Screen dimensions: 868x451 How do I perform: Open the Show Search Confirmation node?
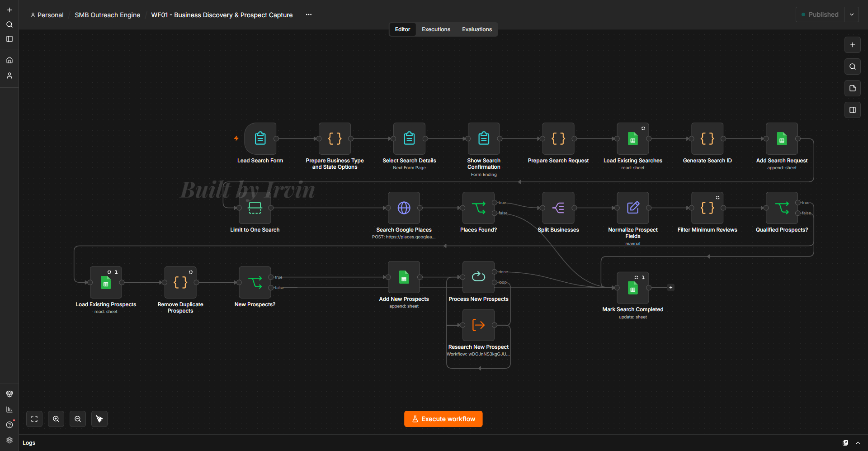(x=484, y=138)
